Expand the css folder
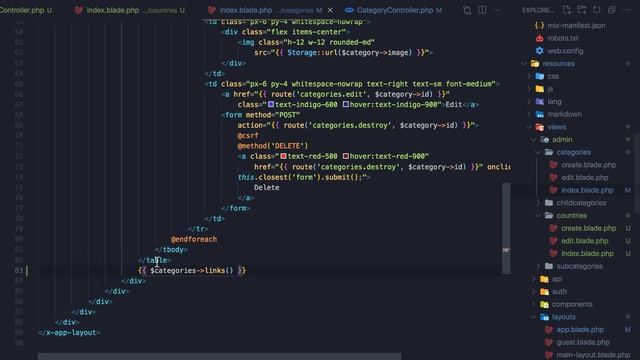Viewport: 640px width, 360px height. point(553,76)
